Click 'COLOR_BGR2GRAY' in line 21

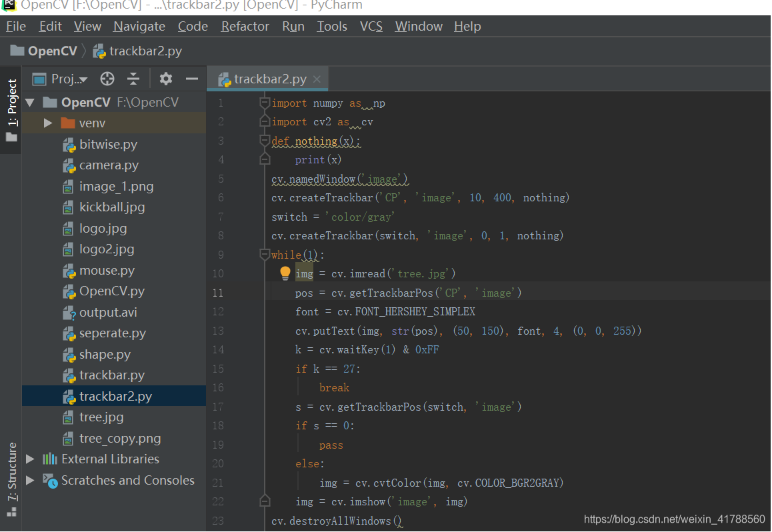(517, 483)
